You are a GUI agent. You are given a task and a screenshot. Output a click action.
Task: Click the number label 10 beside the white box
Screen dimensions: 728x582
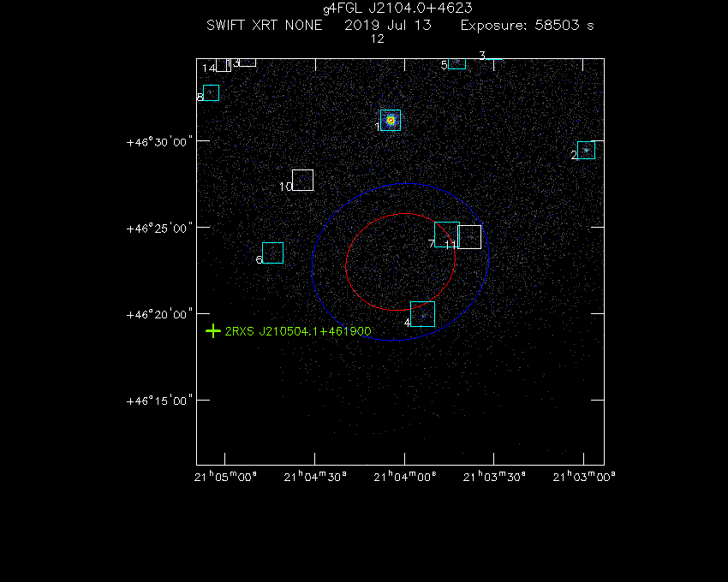pyautogui.click(x=285, y=187)
